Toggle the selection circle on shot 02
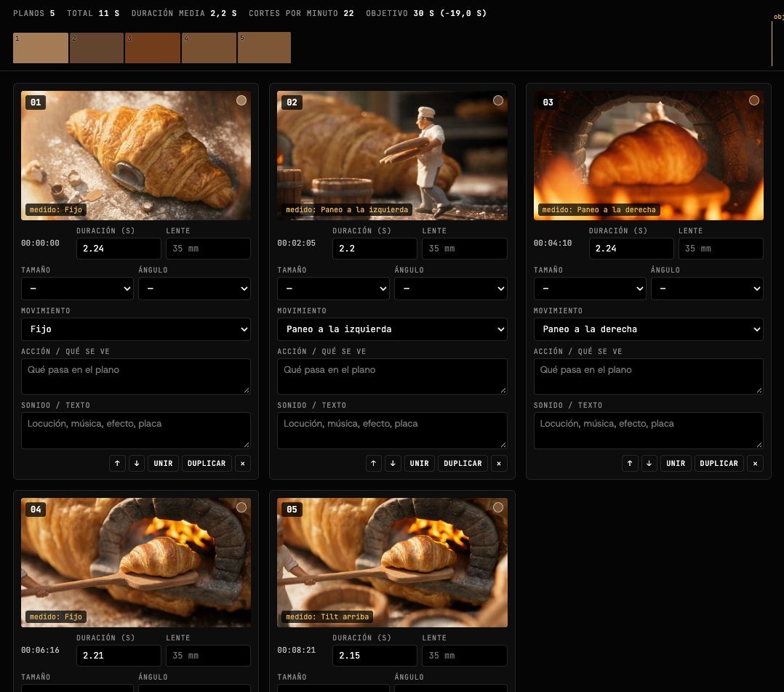Screen dimensions: 784x692 498,100
